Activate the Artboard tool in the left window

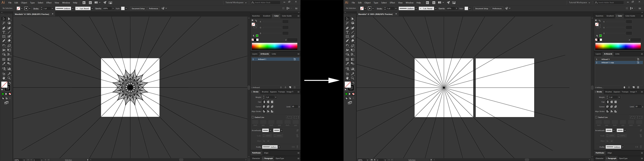point(4,74)
